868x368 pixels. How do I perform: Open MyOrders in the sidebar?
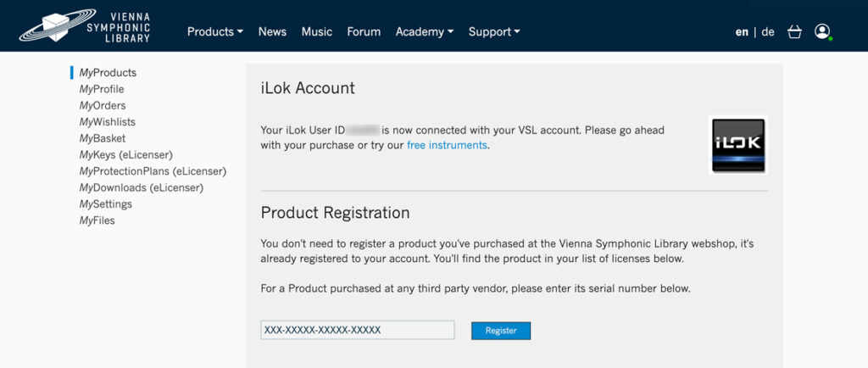tap(103, 105)
